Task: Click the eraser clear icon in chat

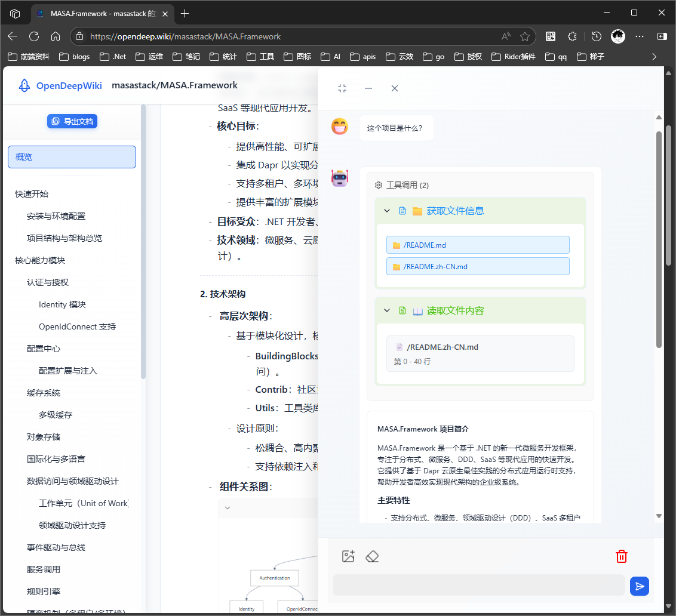Action: pyautogui.click(x=372, y=556)
